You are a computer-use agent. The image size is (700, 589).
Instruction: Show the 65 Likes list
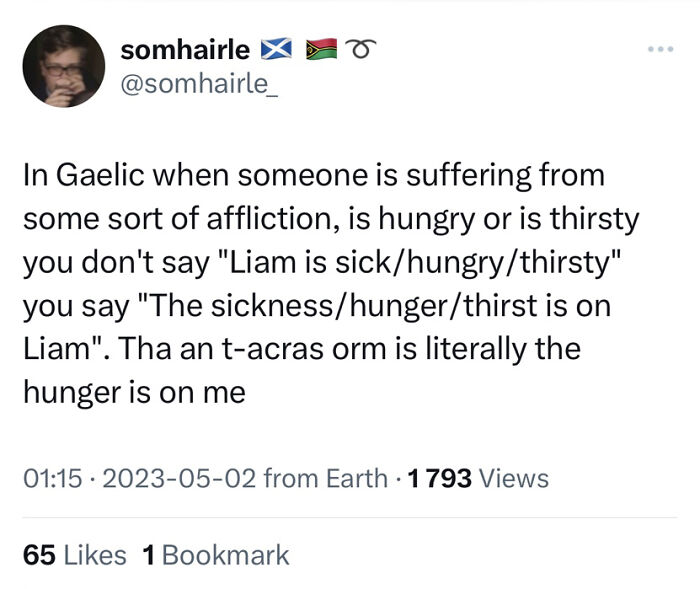(74, 555)
